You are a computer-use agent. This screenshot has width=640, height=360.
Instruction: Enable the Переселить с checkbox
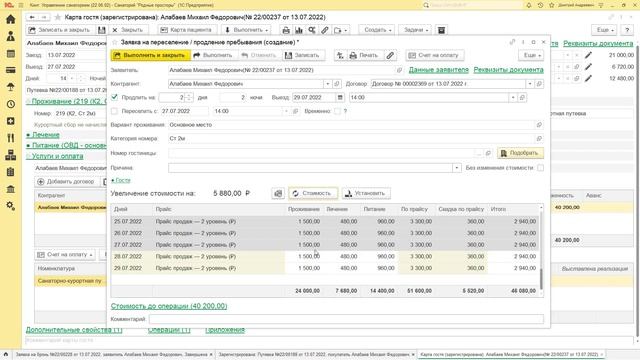click(x=115, y=111)
